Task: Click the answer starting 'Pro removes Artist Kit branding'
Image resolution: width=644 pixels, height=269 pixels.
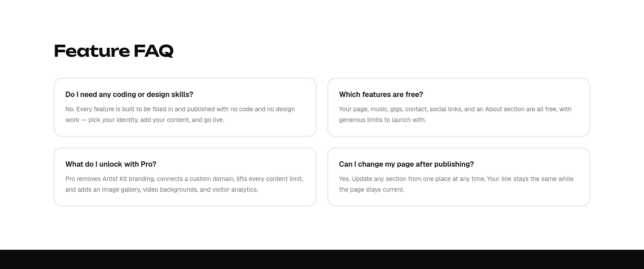Action: [x=184, y=184]
